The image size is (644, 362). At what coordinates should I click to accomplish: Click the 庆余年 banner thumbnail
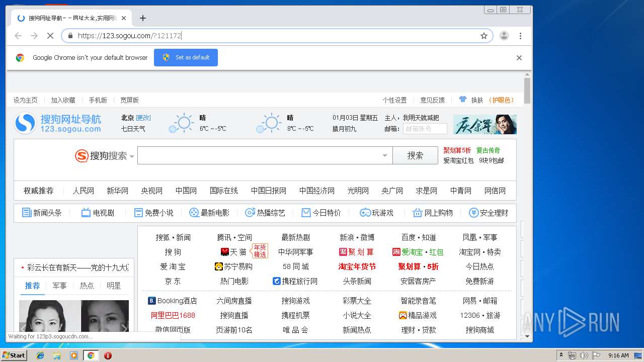pyautogui.click(x=485, y=124)
